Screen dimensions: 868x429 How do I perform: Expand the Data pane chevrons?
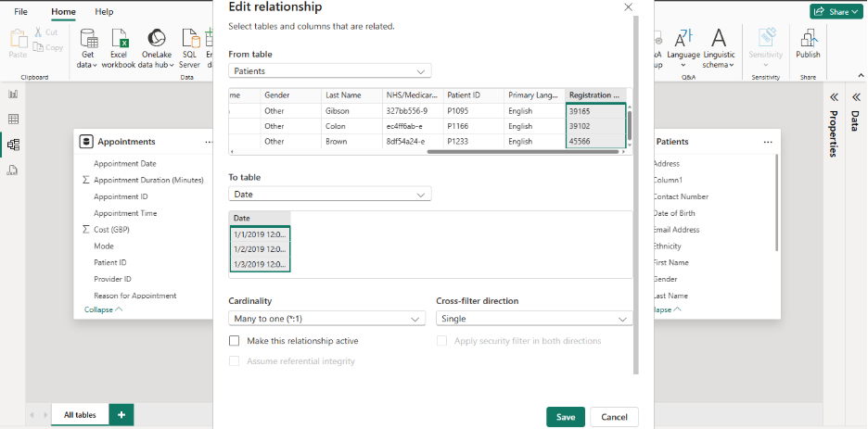[x=856, y=98]
